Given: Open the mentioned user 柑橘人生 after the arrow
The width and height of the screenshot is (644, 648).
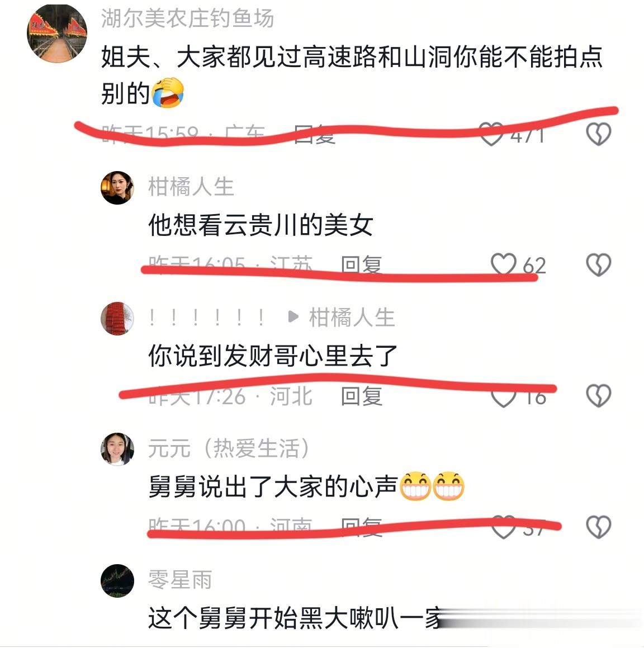Looking at the screenshot, I should click(352, 318).
